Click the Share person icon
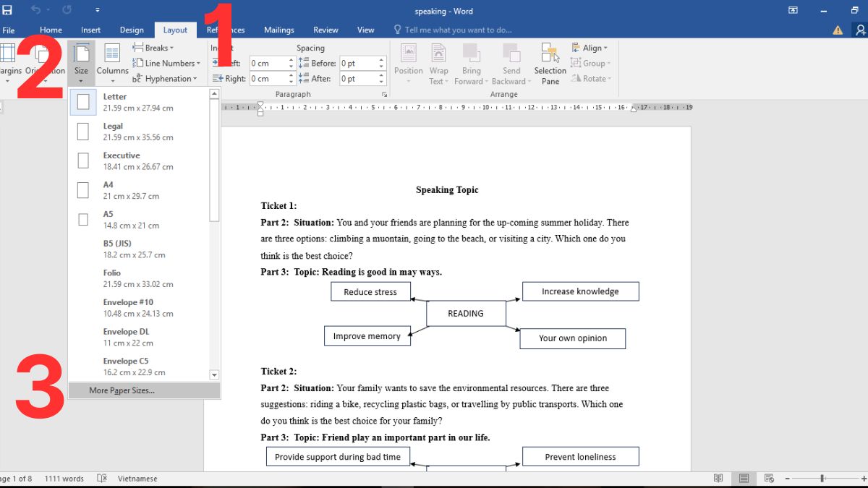Image resolution: width=868 pixels, height=488 pixels. (x=860, y=30)
